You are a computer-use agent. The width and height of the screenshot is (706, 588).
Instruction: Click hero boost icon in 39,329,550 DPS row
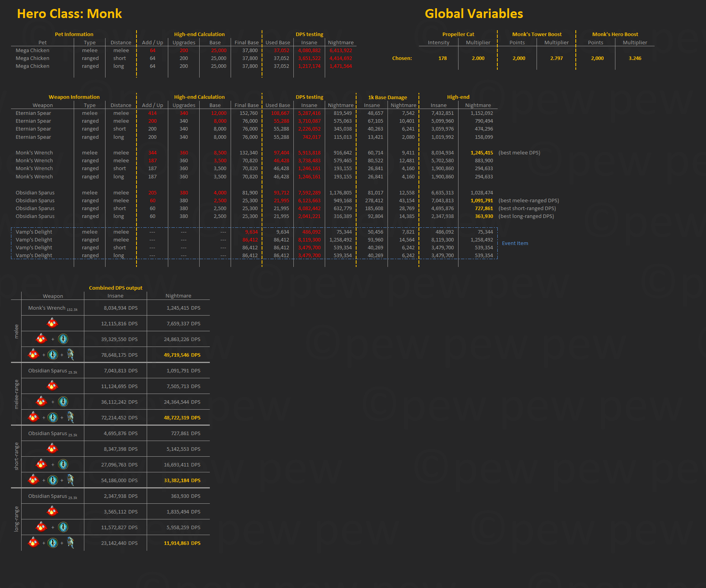point(63,339)
